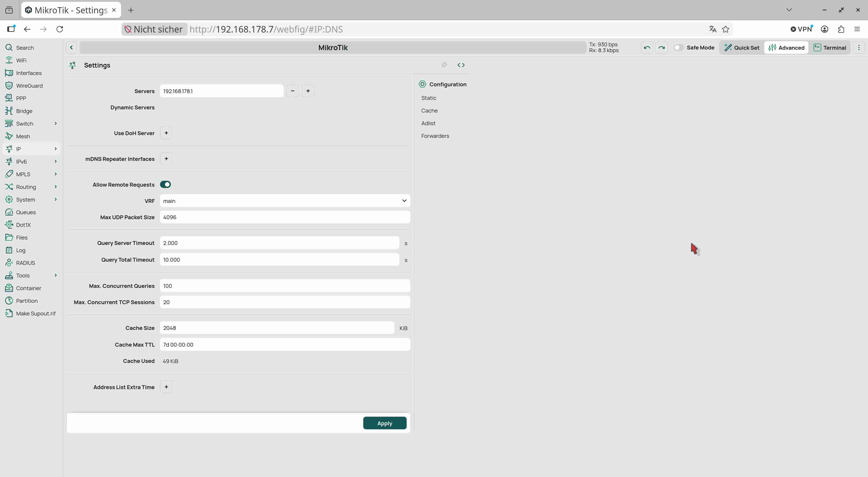This screenshot has height=477, width=868.
Task: Add mDNS Repeater Interfaces entry
Action: pos(166,159)
